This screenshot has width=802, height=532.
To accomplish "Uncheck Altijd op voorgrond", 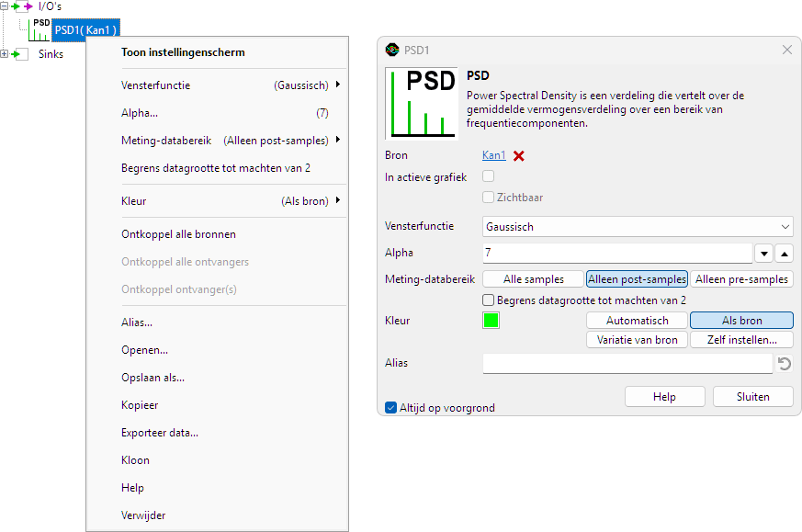I will [390, 408].
